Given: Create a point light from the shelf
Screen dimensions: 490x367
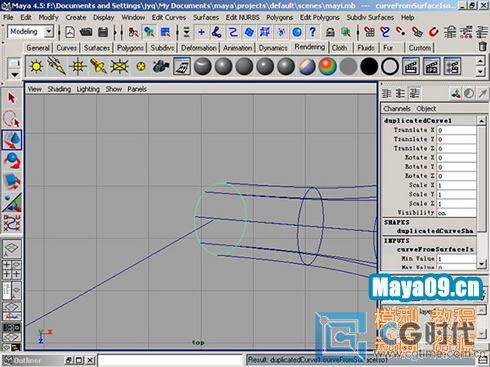Looking at the screenshot, I should point(78,66).
